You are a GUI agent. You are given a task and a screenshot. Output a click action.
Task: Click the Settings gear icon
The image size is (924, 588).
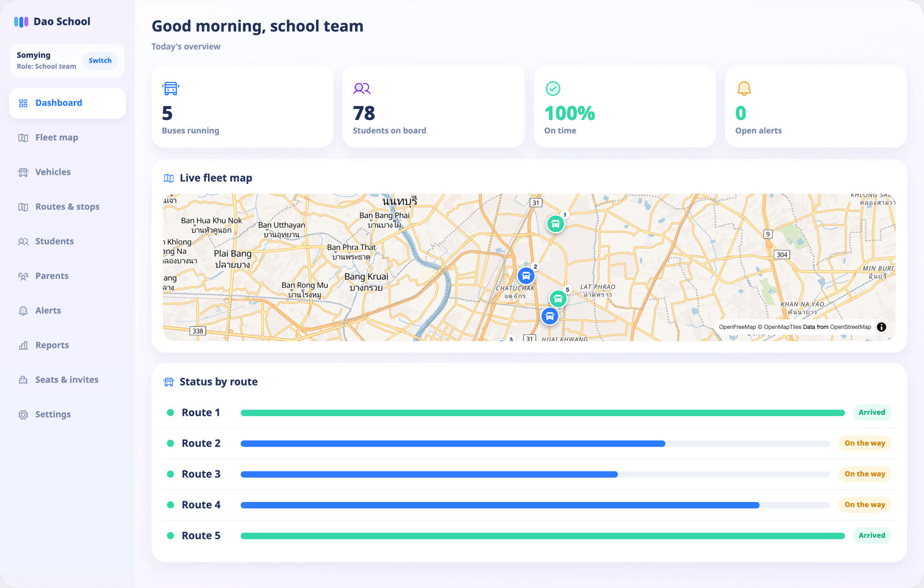click(23, 415)
